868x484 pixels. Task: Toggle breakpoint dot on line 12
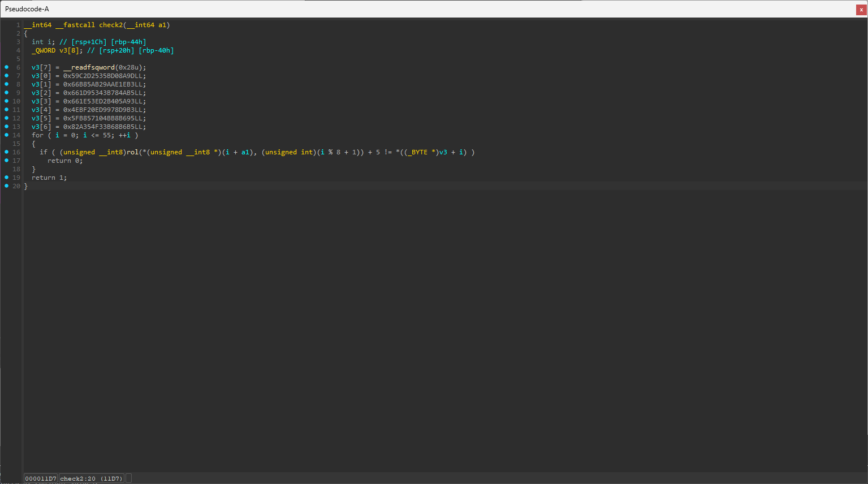pos(7,118)
